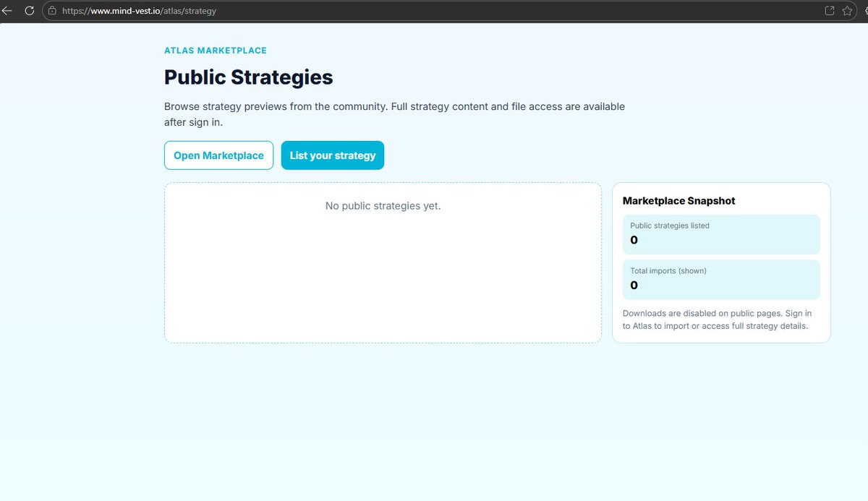The image size is (868, 501).
Task: Select the ATLAS MARKETPLACE label
Action: (x=216, y=51)
